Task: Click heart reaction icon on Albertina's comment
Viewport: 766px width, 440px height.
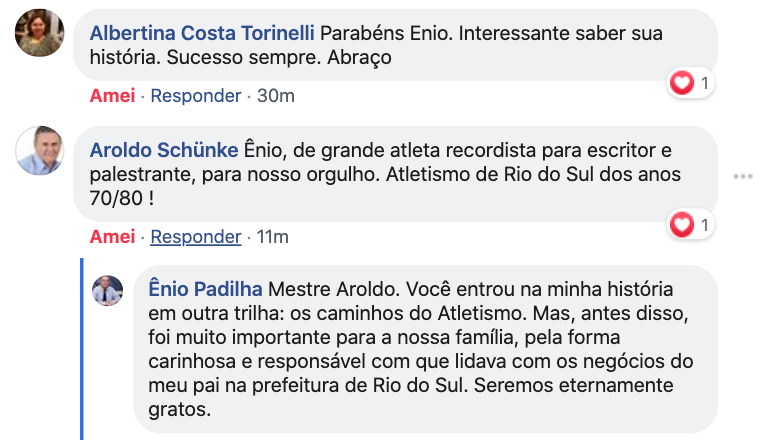Action: point(683,84)
